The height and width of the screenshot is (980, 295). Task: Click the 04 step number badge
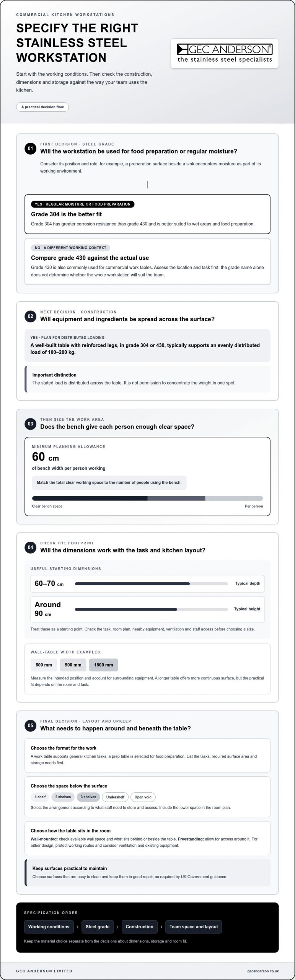click(30, 547)
